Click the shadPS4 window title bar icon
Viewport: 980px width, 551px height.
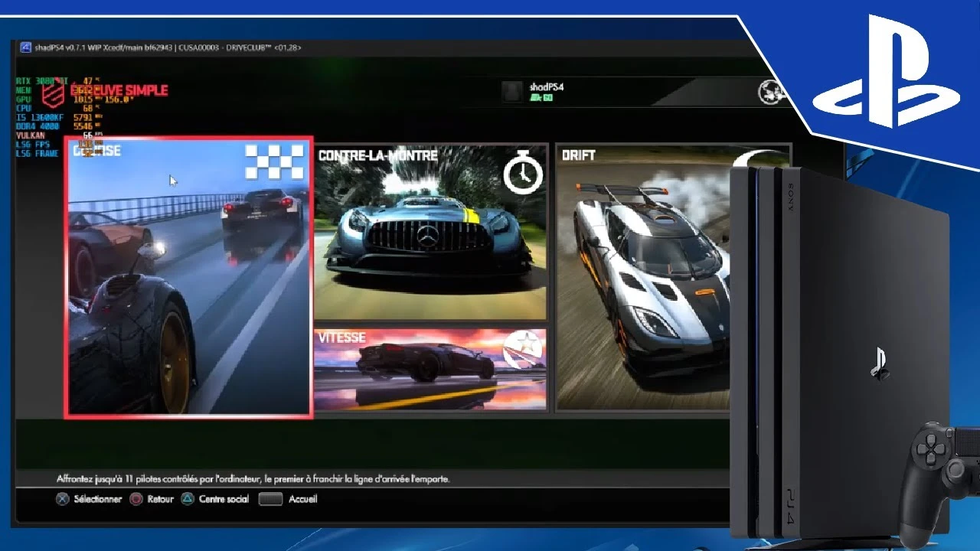tap(25, 47)
